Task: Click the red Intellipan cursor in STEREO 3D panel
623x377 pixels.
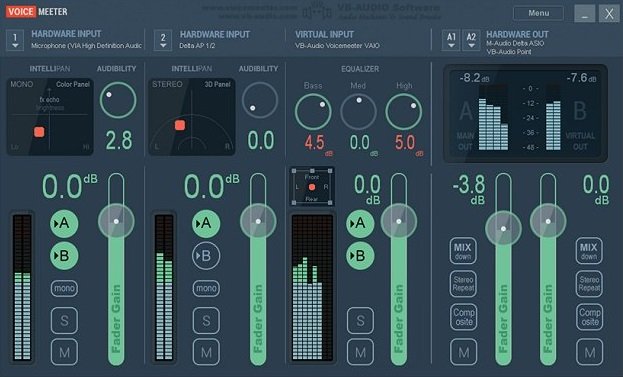Action: (180, 125)
